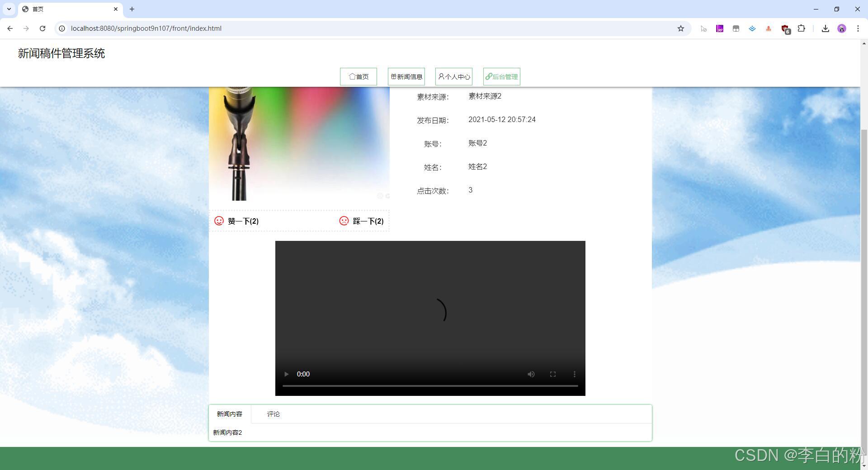
Task: Switch to the 新闻内容 tab
Action: (x=230, y=414)
